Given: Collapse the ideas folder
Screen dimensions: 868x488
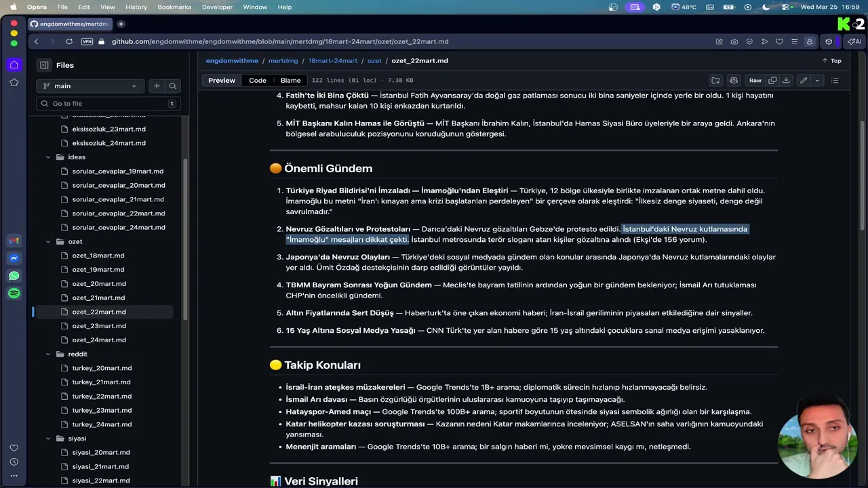Looking at the screenshot, I should [48, 157].
